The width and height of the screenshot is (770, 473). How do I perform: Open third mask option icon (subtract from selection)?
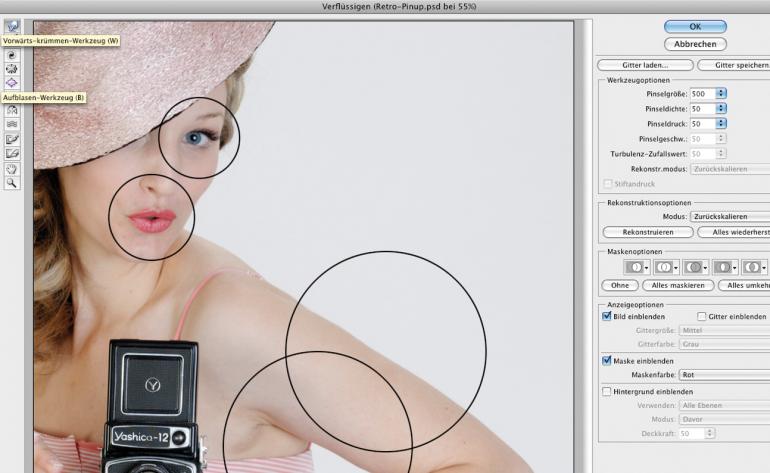(x=695, y=267)
